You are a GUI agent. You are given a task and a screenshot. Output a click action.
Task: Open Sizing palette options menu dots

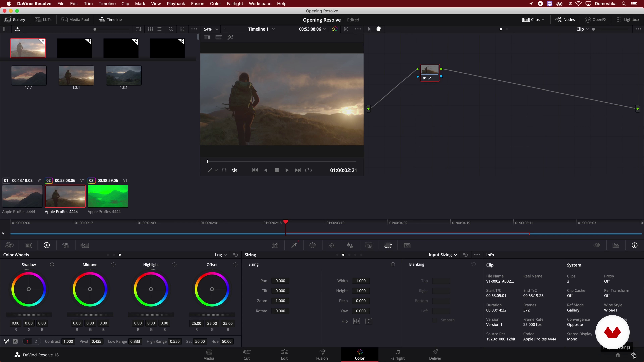477,255
